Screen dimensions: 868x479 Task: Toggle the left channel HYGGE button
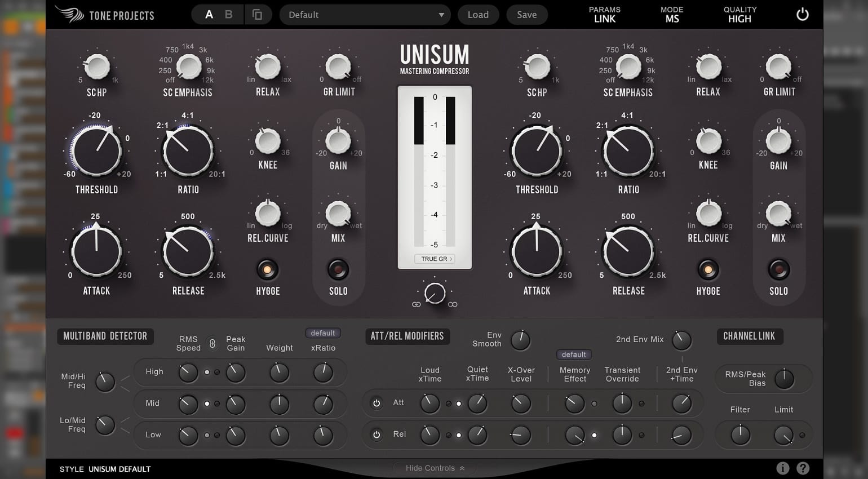click(267, 270)
